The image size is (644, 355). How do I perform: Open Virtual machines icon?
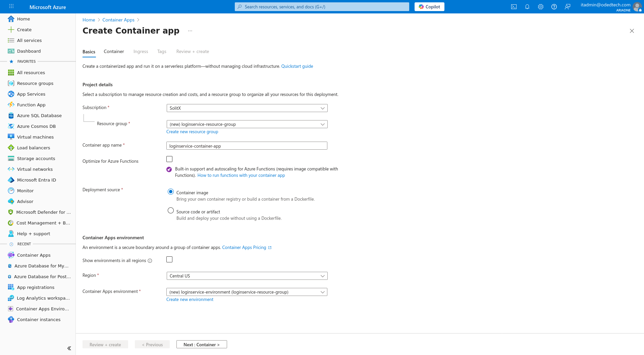11,137
